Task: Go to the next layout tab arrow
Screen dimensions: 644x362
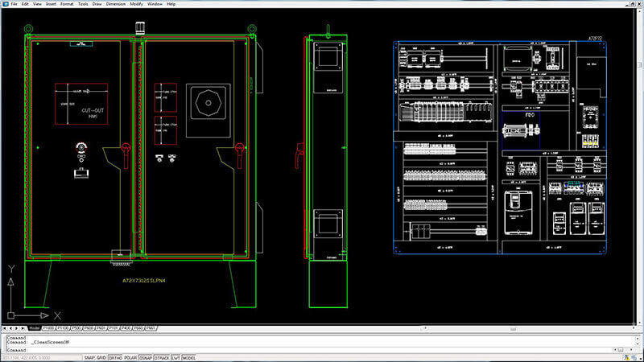Action: 16,328
